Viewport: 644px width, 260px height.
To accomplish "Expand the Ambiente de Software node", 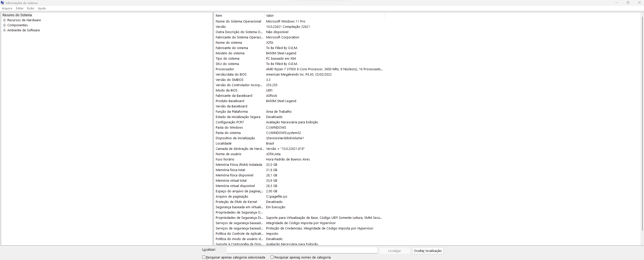I will [4, 30].
